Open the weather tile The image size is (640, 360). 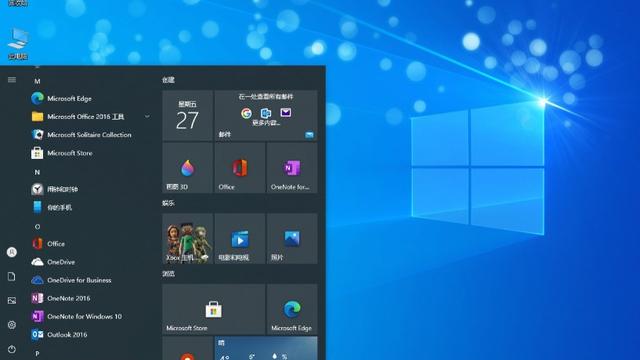tap(266, 348)
